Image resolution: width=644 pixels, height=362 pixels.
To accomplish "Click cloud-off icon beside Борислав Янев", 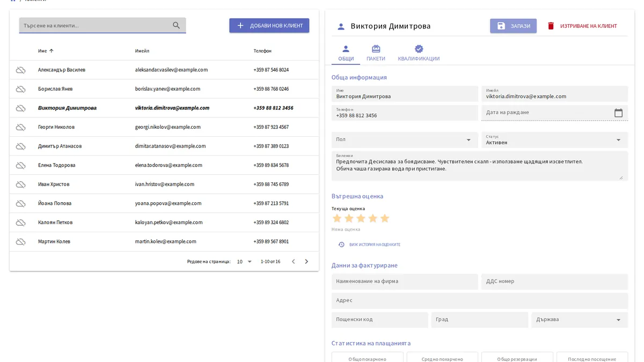I will point(20,89).
